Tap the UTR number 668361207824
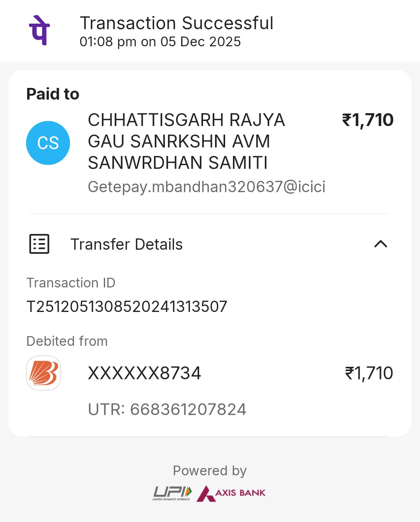 [x=167, y=409]
